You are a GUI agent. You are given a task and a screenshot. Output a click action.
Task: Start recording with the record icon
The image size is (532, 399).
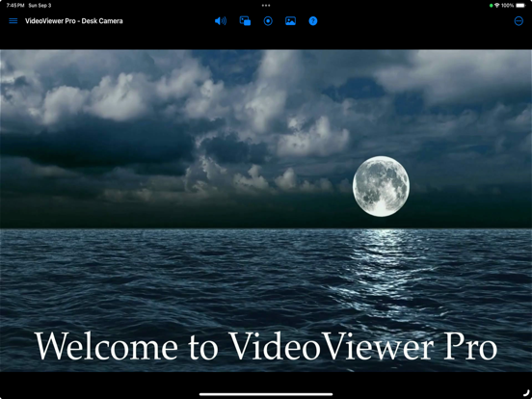pyautogui.click(x=268, y=21)
